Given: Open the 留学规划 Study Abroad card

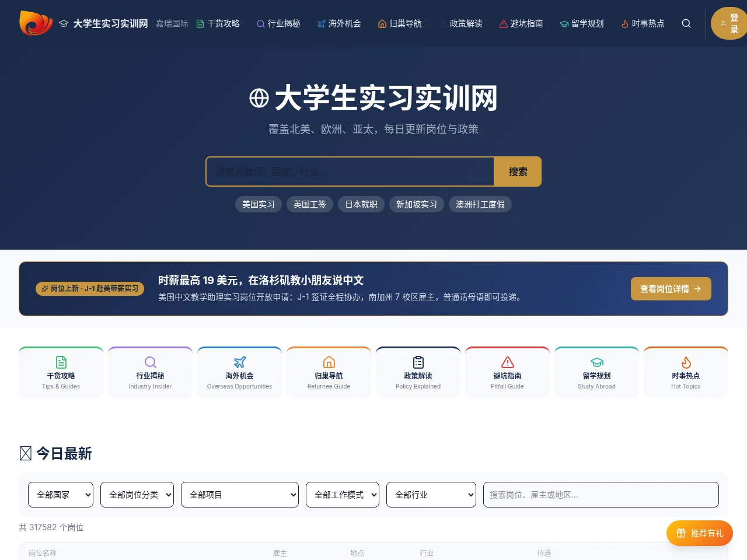Looking at the screenshot, I should coord(596,372).
